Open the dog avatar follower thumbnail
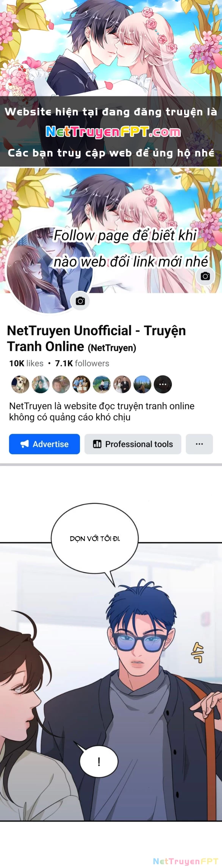 20,384
